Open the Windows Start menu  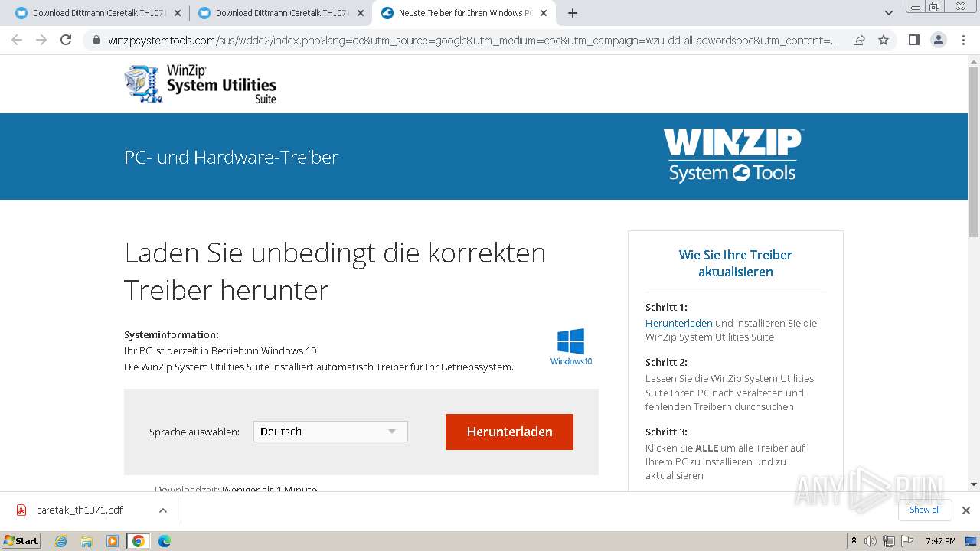pyautogui.click(x=21, y=540)
